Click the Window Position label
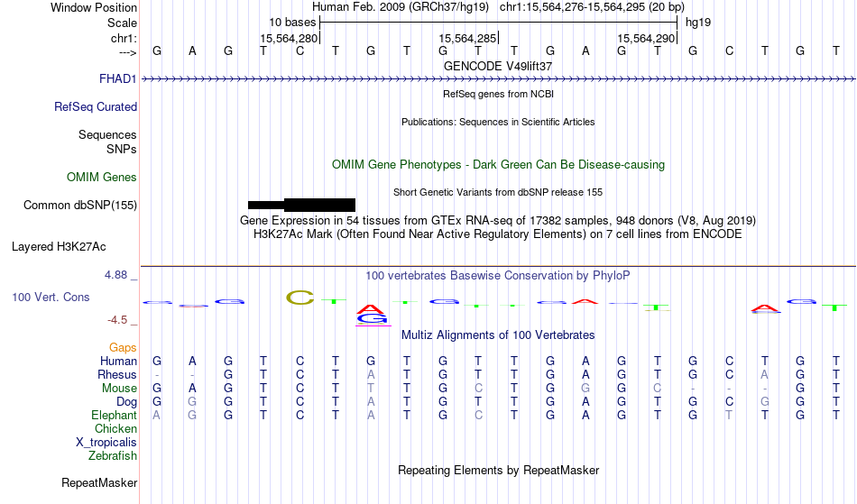The width and height of the screenshot is (857, 504). click(x=94, y=7)
